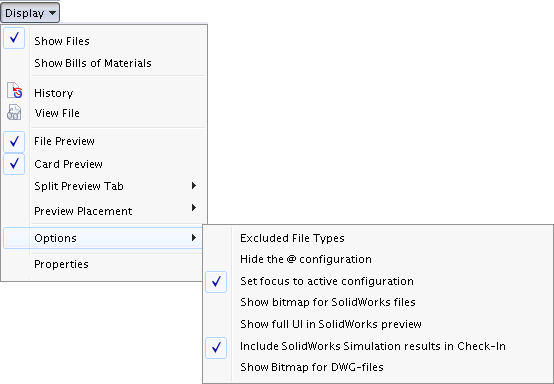Choose Excluded File Types
This screenshot has width=554, height=384.
[x=292, y=238]
